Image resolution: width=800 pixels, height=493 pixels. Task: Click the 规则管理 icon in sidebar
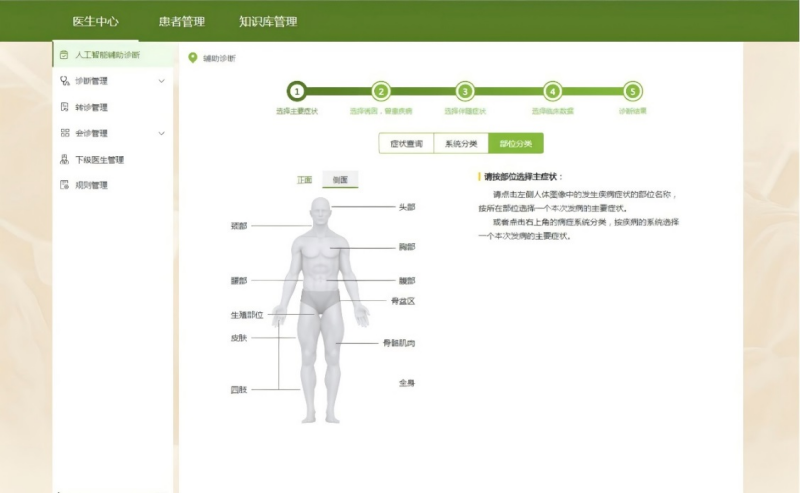[x=64, y=185]
